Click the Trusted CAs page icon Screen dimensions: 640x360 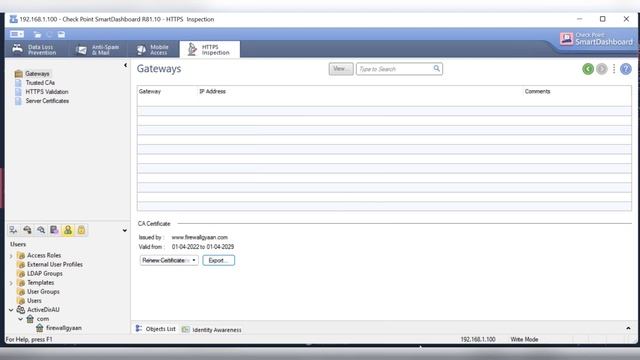(x=18, y=82)
